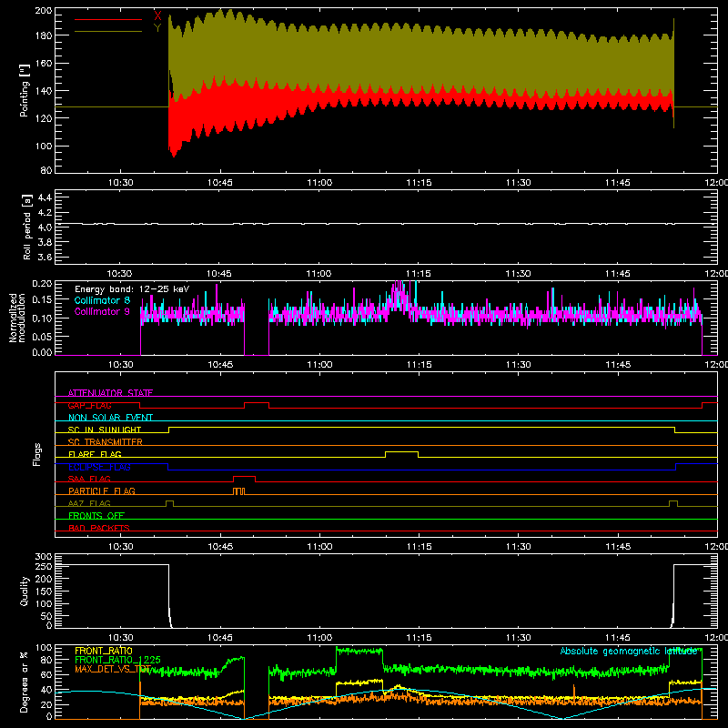728x728 pixels.
Task: Click the first AAZ_FLAG bump near 10:37
Action: click(169, 501)
